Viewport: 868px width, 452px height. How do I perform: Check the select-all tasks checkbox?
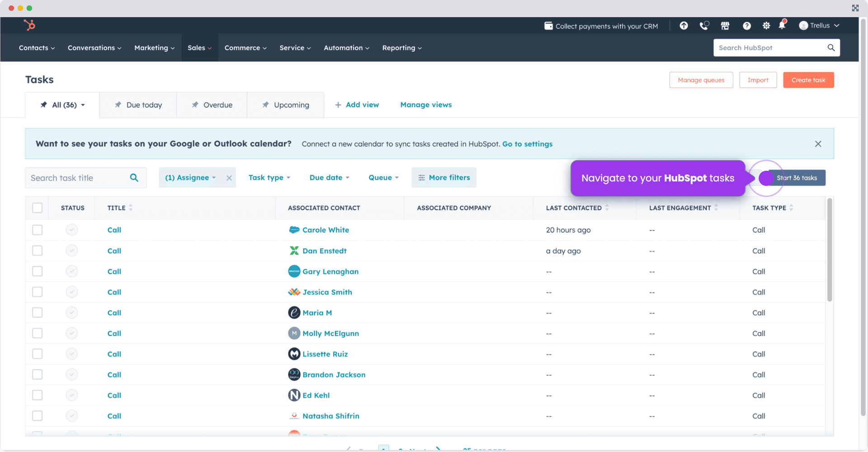[x=38, y=208]
